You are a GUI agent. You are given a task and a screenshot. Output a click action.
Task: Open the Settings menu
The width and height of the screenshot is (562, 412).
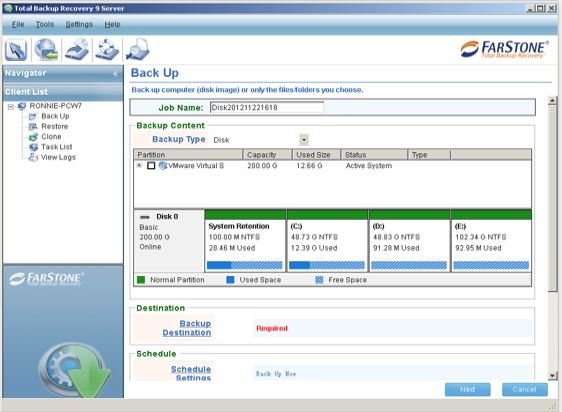[79, 24]
